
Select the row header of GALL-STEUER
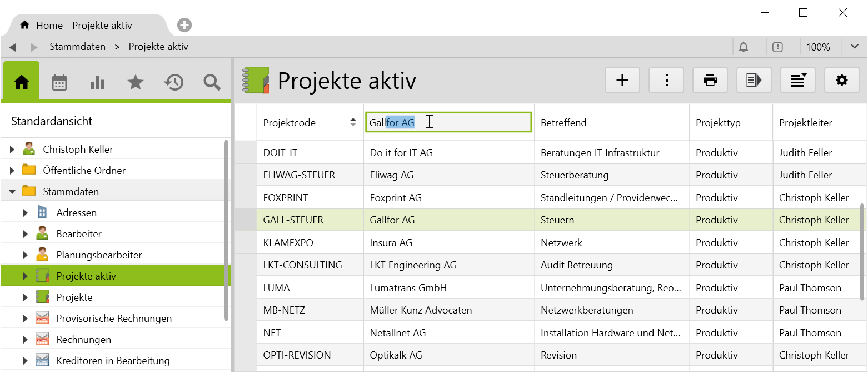246,220
